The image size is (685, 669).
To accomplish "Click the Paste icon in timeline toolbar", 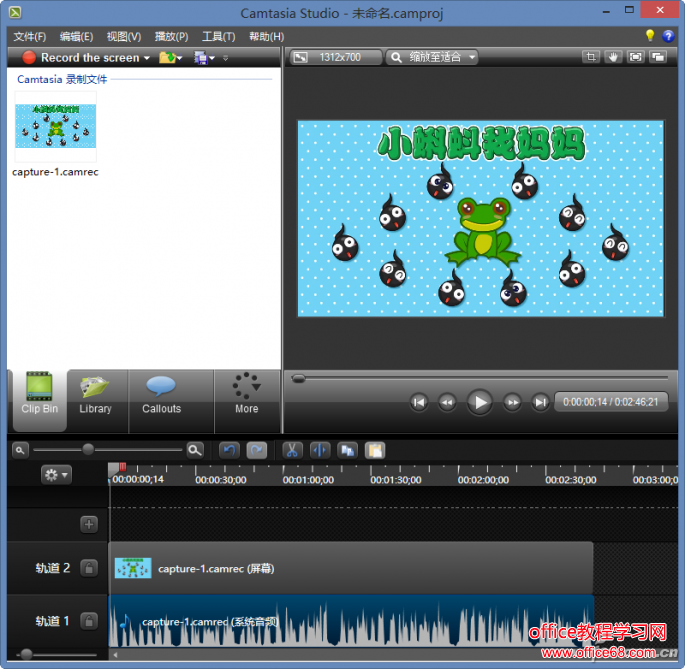I will pyautogui.click(x=375, y=450).
